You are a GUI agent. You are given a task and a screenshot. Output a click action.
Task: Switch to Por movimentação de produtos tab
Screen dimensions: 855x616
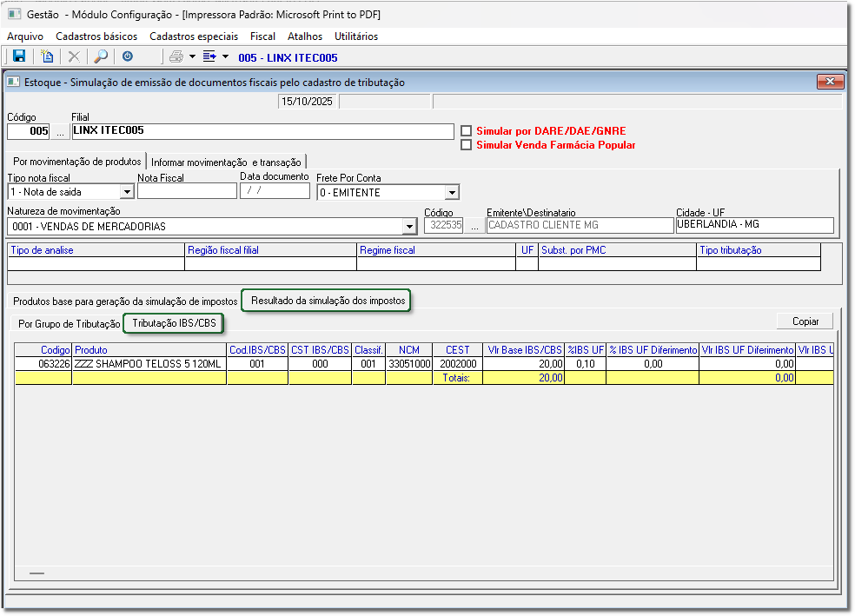76,162
